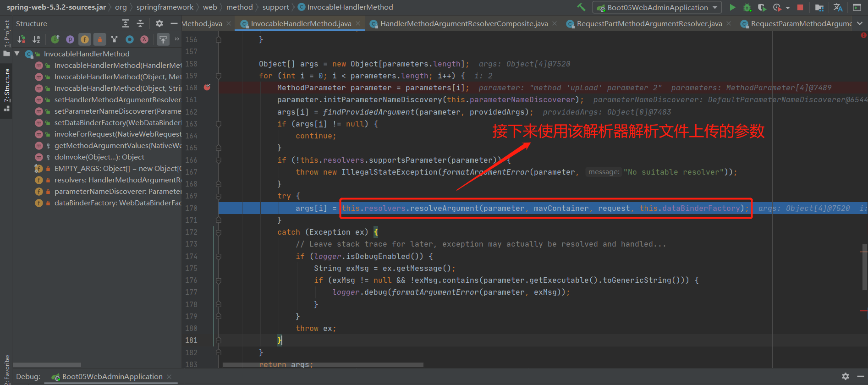Build project with the hammer icon

581,7
